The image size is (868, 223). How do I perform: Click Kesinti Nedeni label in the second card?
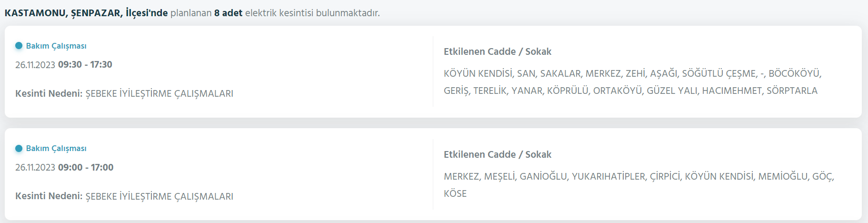pos(49,196)
